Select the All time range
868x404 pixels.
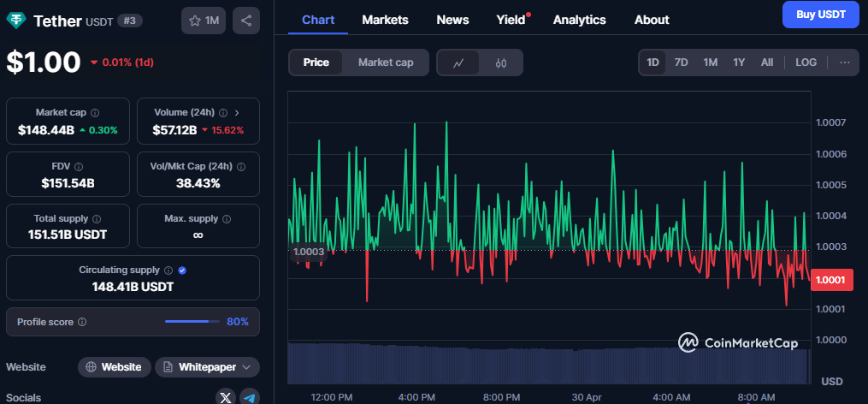(767, 62)
